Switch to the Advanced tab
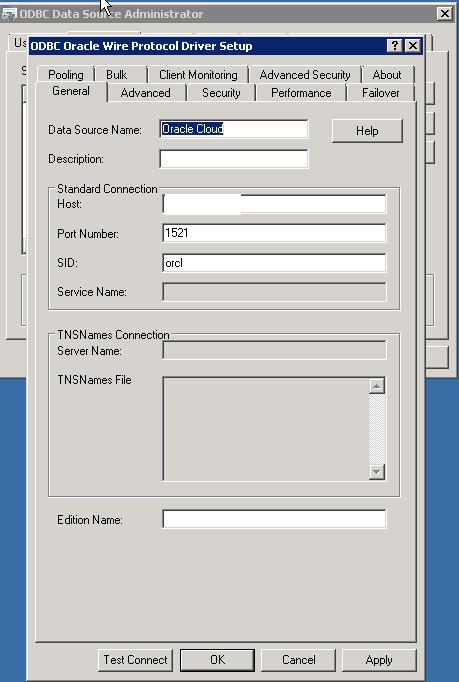 pyautogui.click(x=146, y=93)
